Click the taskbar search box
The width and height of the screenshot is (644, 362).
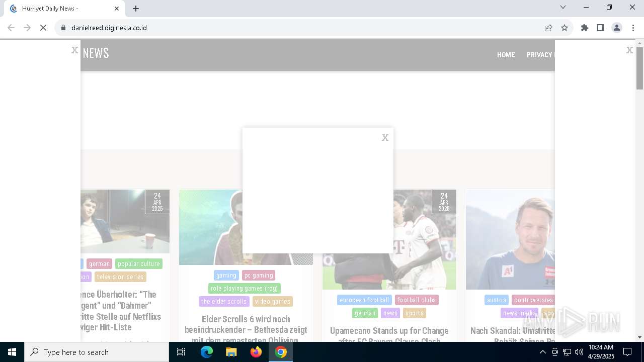97,352
